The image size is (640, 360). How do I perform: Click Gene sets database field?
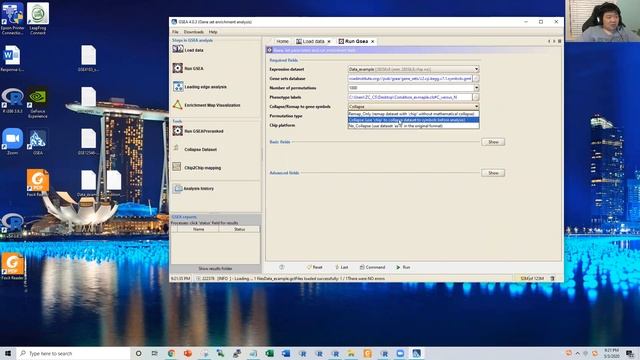410,78
